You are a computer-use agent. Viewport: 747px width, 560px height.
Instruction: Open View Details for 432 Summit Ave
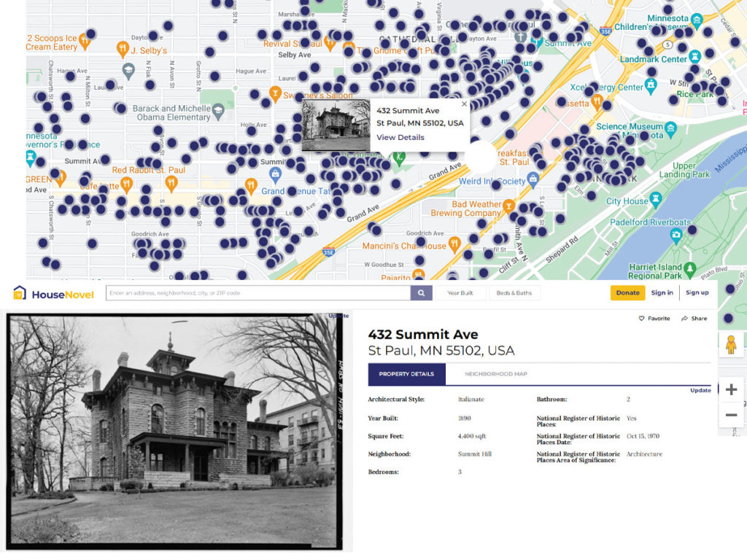[400, 137]
